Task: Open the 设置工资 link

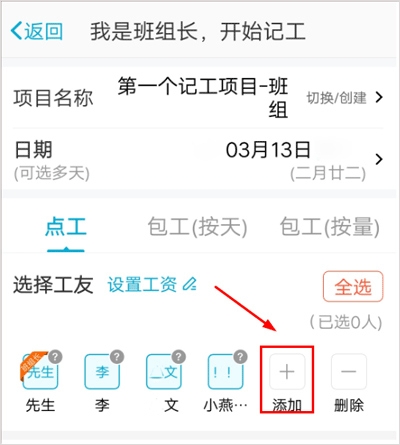Action: [142, 284]
